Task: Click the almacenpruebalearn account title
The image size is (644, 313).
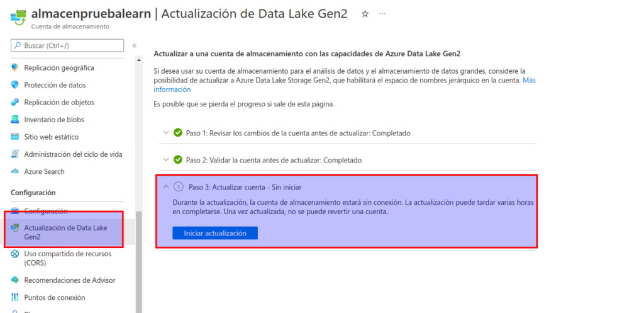Action: [x=91, y=14]
